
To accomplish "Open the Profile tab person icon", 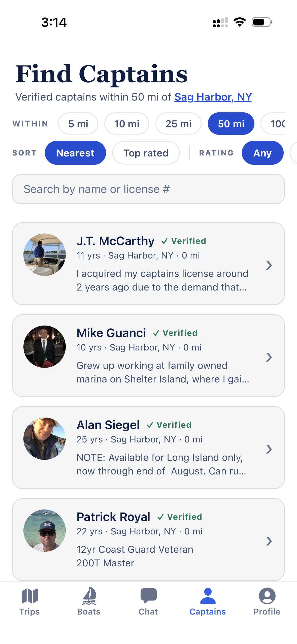I will (x=267, y=596).
